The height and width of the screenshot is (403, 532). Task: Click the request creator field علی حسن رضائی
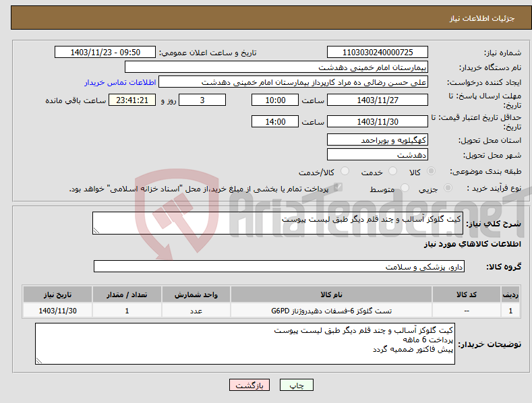click(293, 82)
